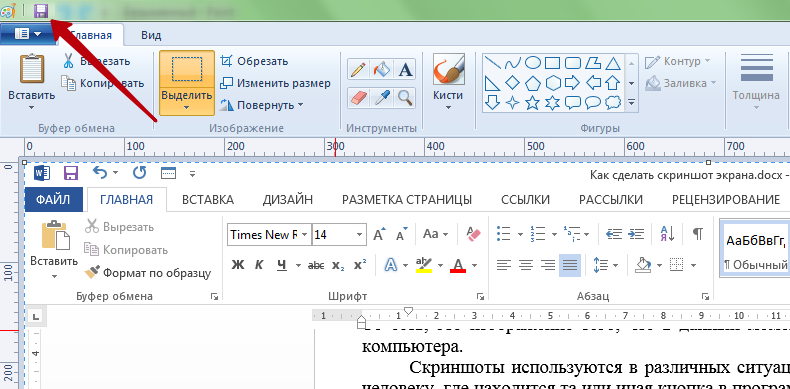Choose the oval shape
Screen dimensions: 790x389
point(533,63)
